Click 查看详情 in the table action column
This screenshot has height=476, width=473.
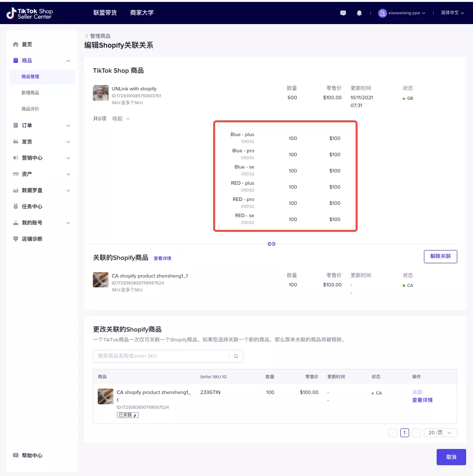(422, 400)
